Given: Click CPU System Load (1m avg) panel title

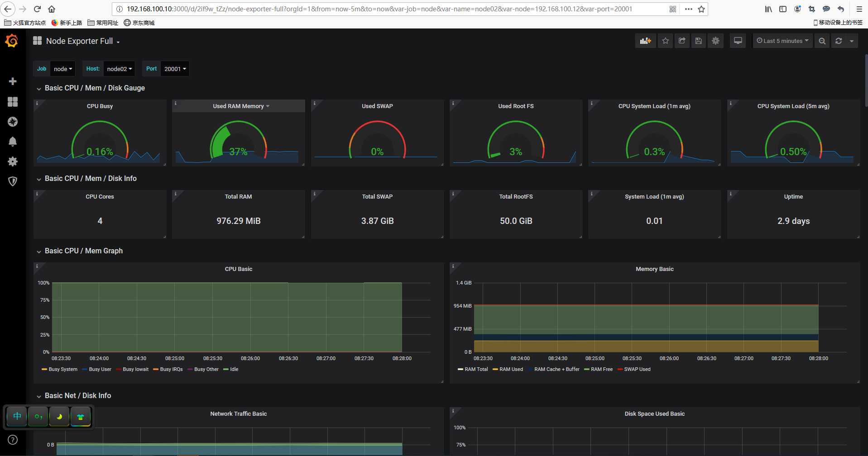Looking at the screenshot, I should point(654,106).
